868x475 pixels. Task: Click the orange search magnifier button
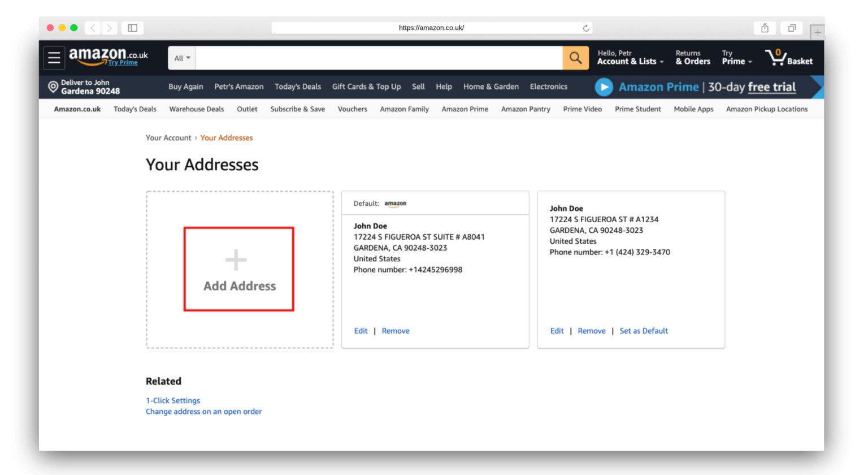tap(575, 58)
